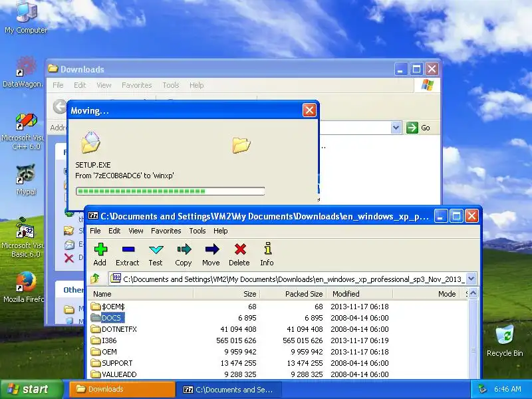532x399 pixels.
Task: Select the Copy tool in 7-Zip
Action: (184, 254)
